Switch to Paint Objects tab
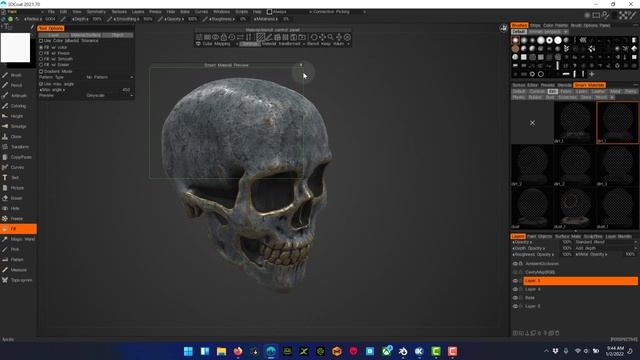Screen dimensions: 640x360 point(539,236)
